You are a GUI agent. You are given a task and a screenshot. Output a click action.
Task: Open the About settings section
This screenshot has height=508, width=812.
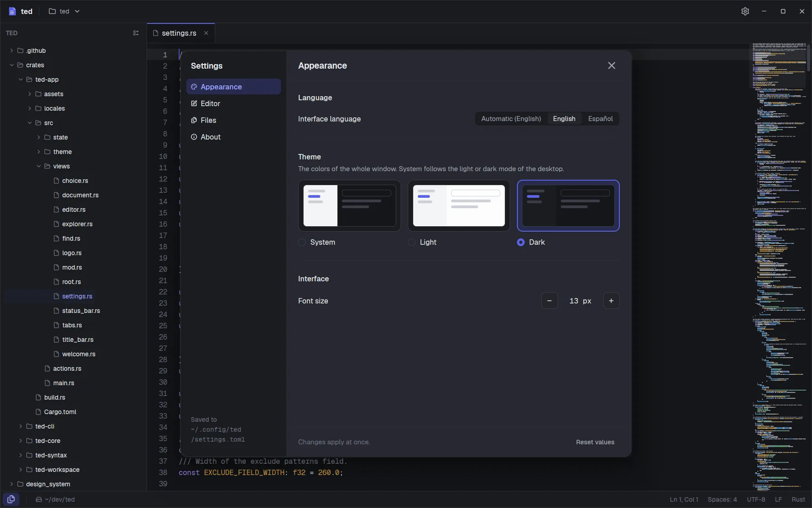(234, 137)
